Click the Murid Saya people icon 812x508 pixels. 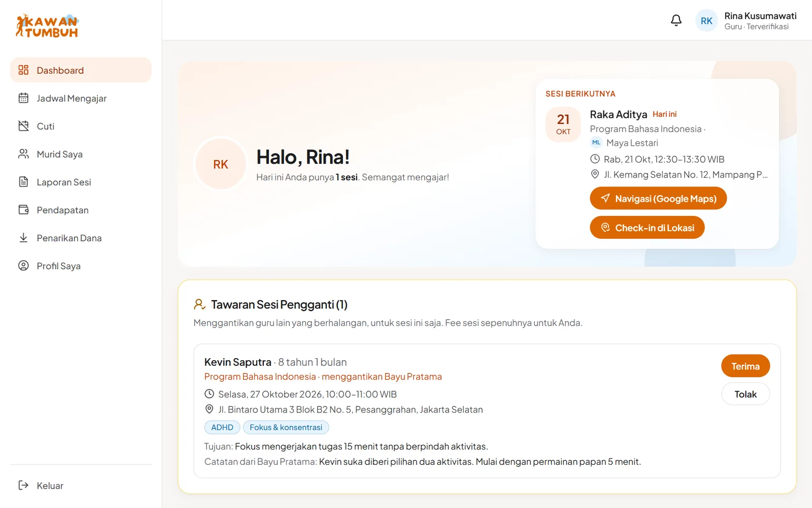click(23, 154)
